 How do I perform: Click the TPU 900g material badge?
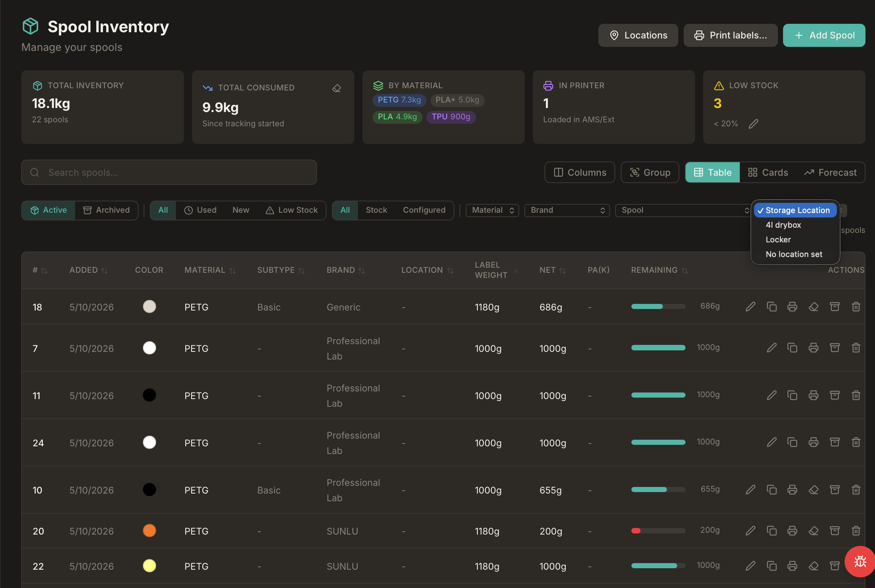tap(451, 117)
